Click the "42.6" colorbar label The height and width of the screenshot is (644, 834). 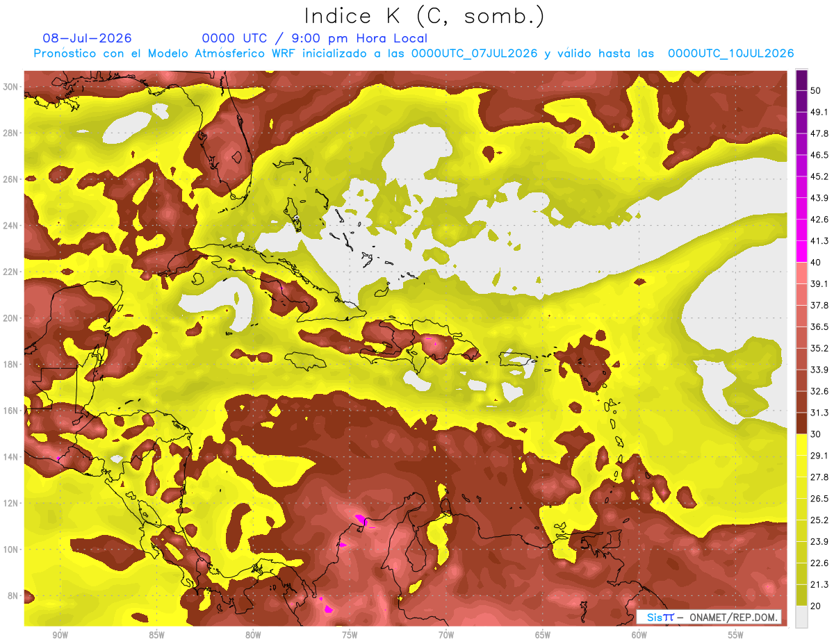[x=819, y=220]
